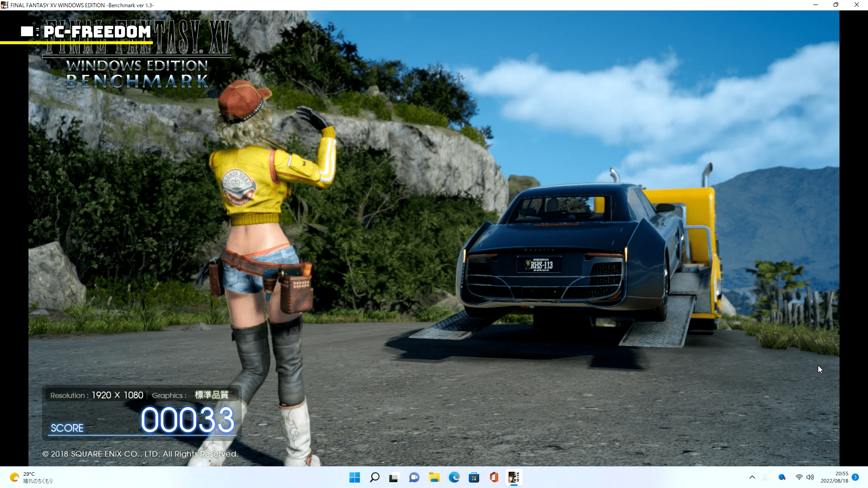Click the 00033 score display

point(187,420)
